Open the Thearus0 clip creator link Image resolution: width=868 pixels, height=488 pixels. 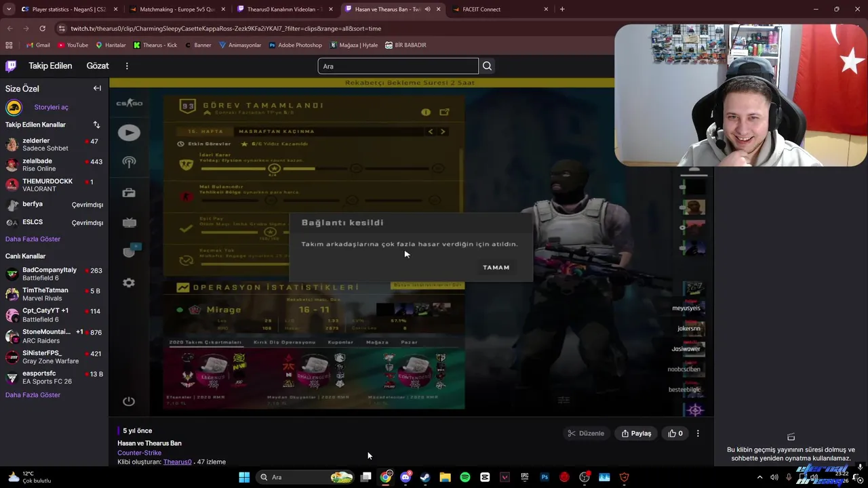[x=177, y=462]
